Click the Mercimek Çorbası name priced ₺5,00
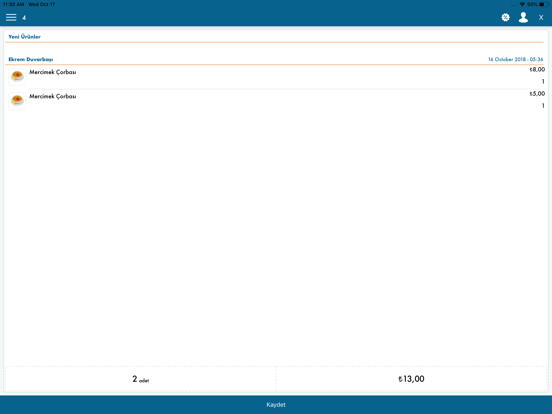Viewport: 552px width, 414px height. pos(53,96)
